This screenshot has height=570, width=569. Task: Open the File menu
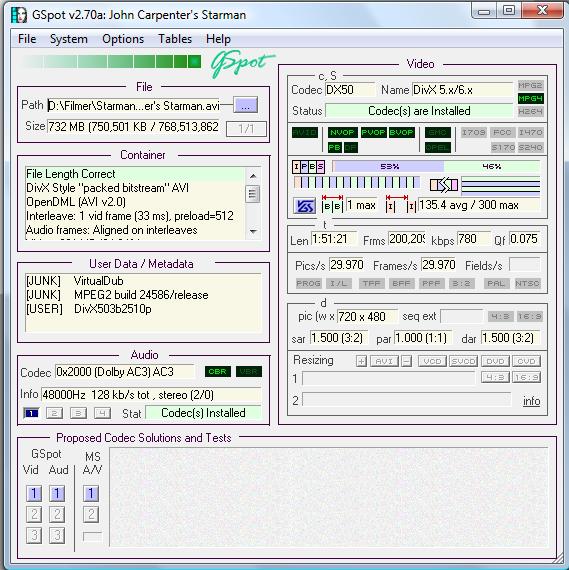pos(27,39)
